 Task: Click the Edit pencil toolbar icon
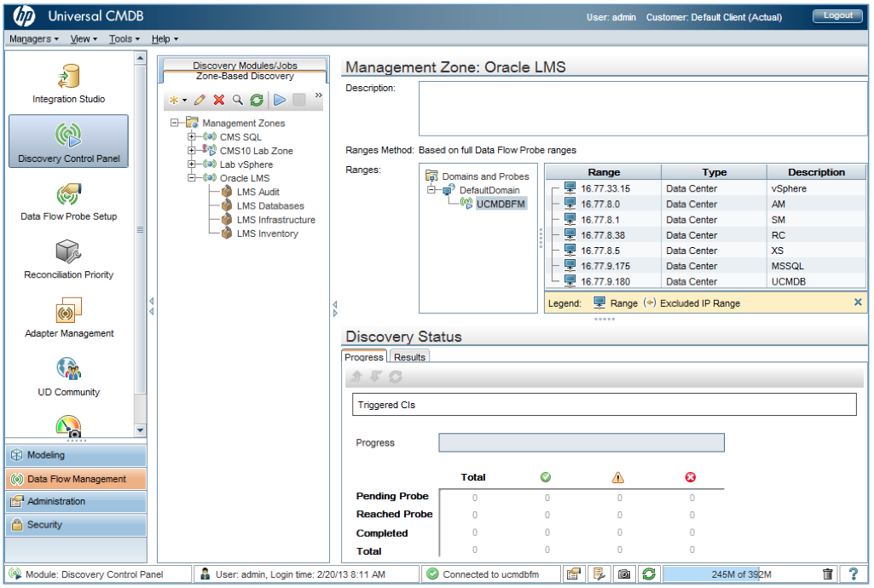(x=200, y=101)
